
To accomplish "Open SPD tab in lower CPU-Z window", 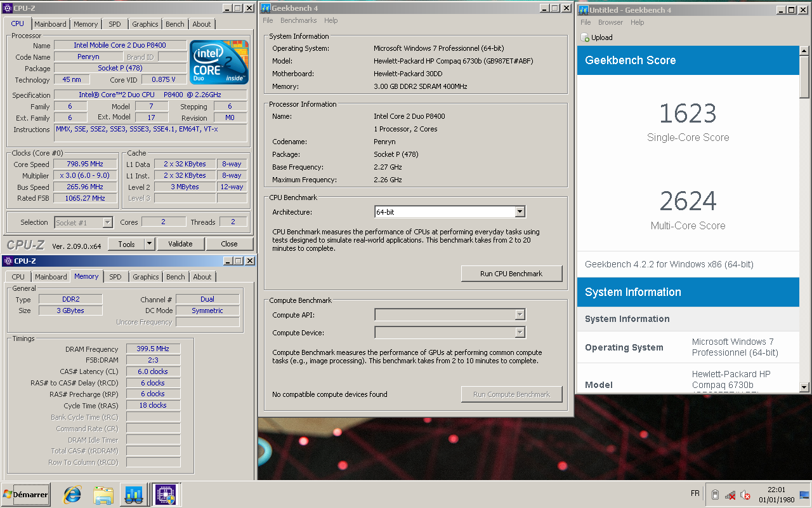I will pos(115,277).
